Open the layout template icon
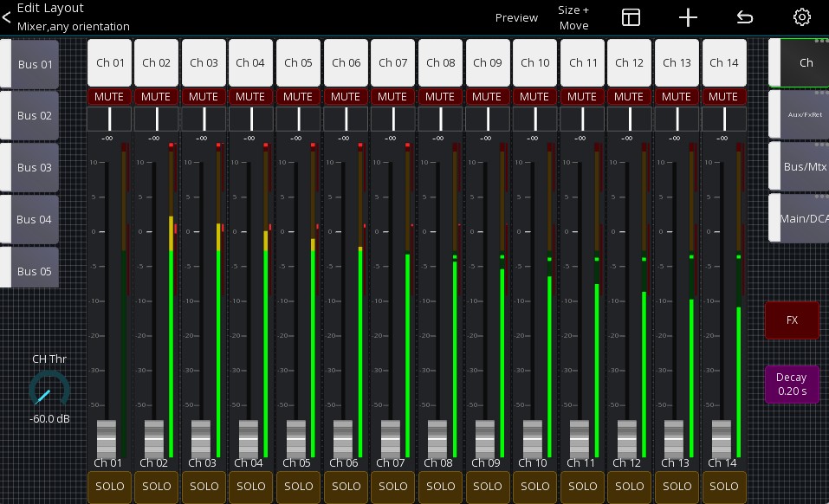This screenshot has height=504, width=829. (x=631, y=17)
